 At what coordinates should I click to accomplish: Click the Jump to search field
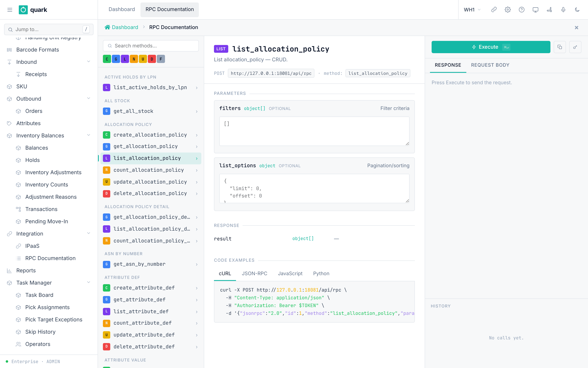[x=49, y=29]
